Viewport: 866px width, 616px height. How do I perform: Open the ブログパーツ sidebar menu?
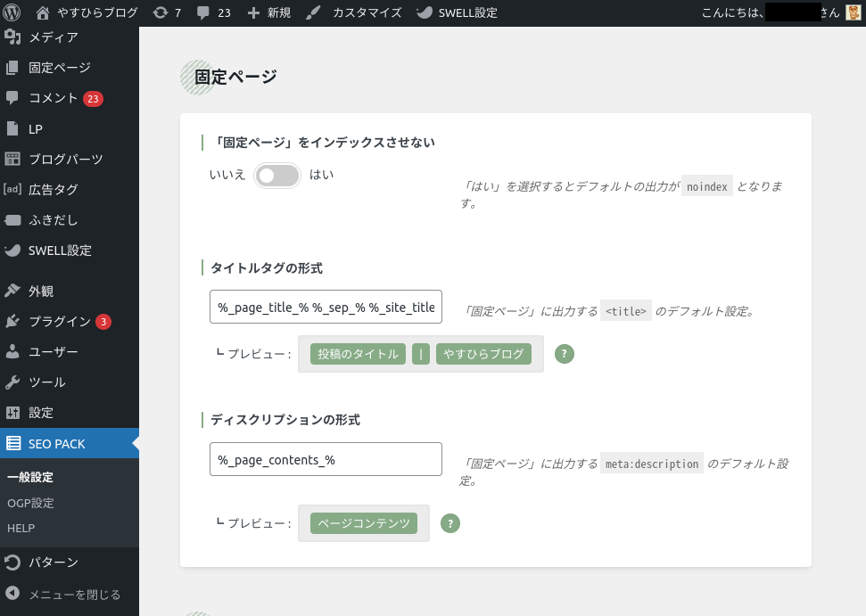[x=65, y=160]
